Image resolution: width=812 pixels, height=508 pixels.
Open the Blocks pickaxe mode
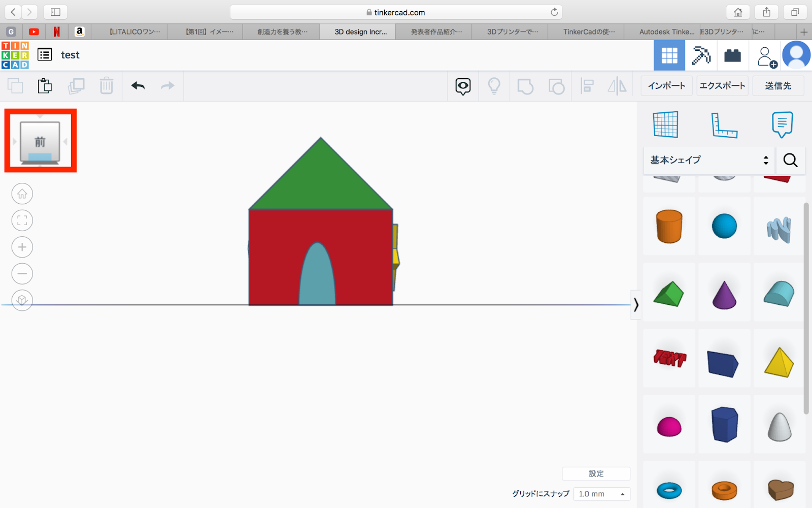click(x=701, y=55)
